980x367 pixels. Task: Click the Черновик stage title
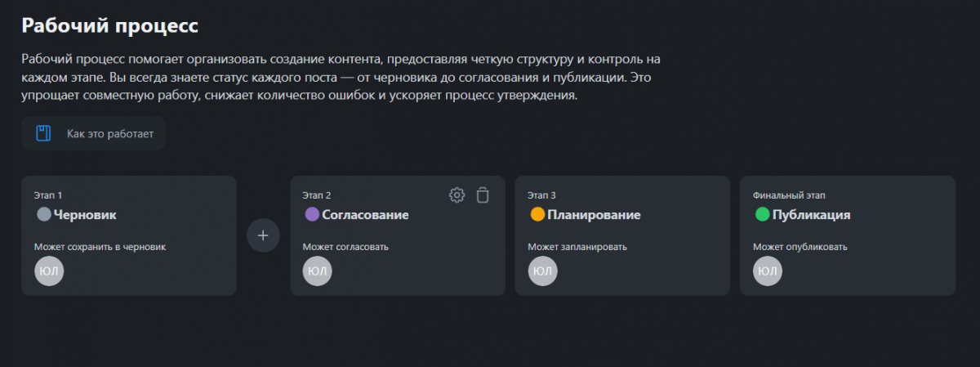click(x=85, y=215)
